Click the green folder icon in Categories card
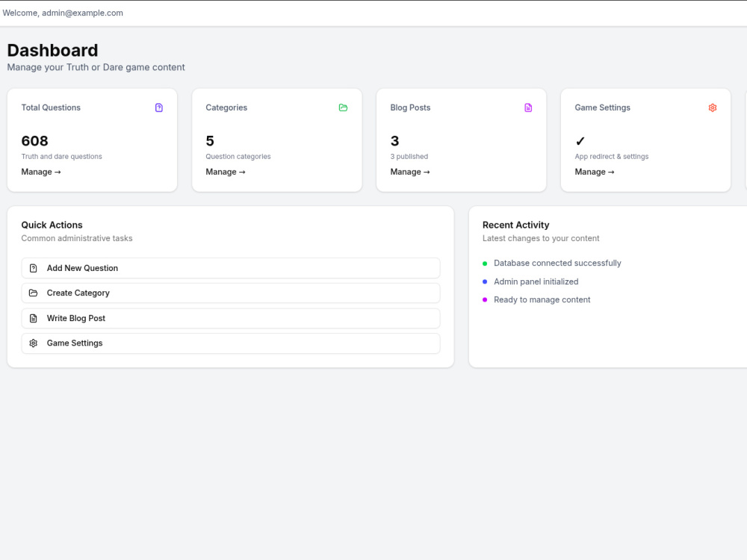This screenshot has width=747, height=560. [343, 108]
